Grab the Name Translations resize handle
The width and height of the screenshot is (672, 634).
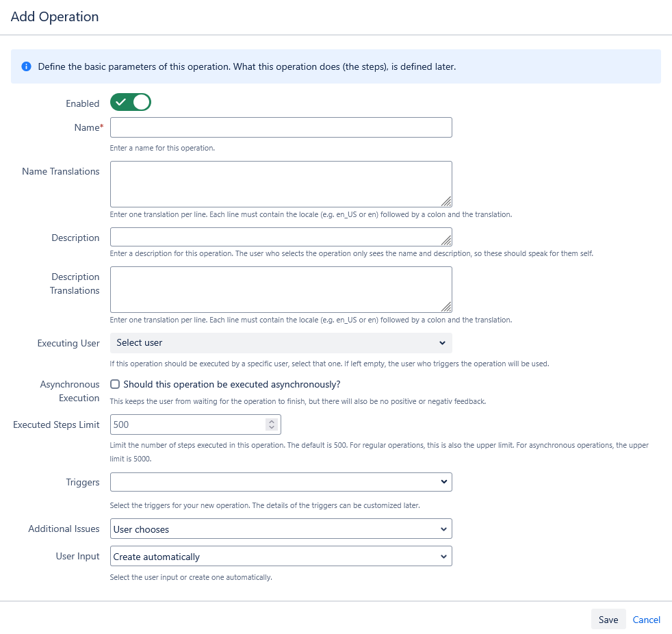click(x=446, y=201)
